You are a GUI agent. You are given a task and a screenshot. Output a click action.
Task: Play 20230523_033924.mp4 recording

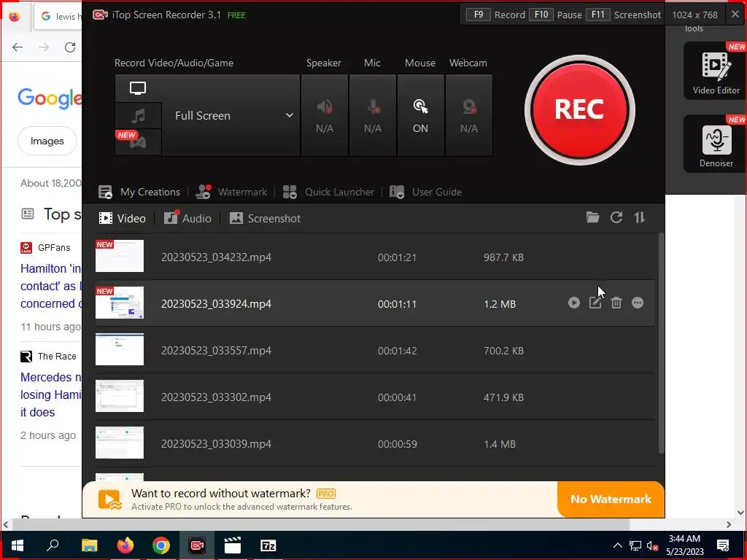574,303
